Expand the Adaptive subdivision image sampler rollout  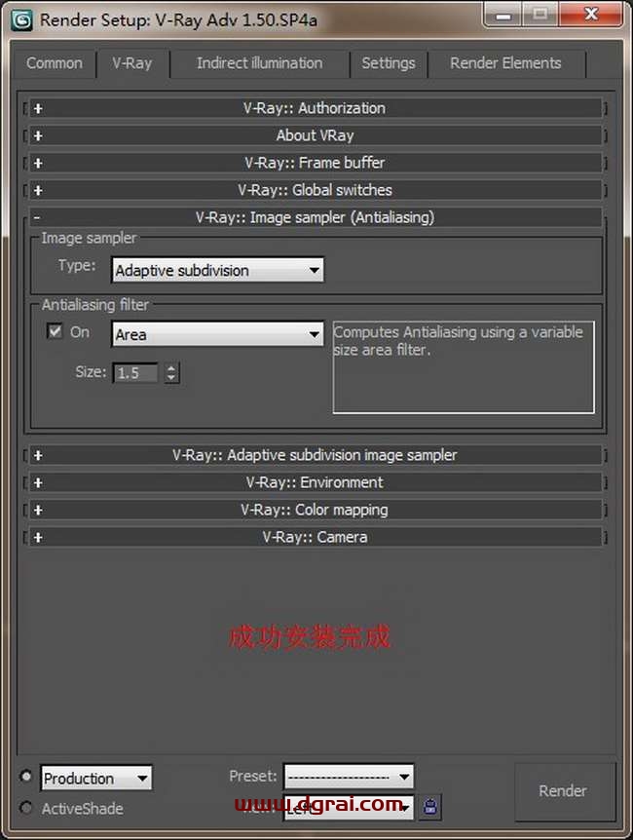point(315,455)
